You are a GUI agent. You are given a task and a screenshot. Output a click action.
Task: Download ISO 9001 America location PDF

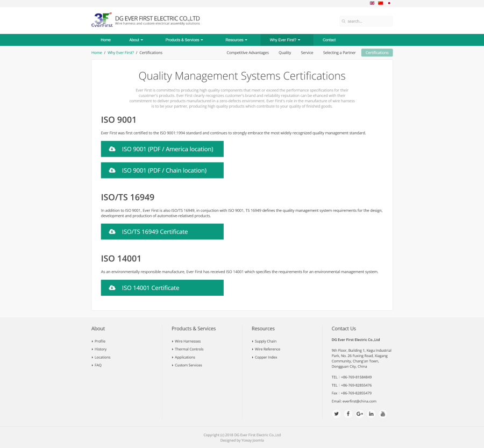coord(162,149)
